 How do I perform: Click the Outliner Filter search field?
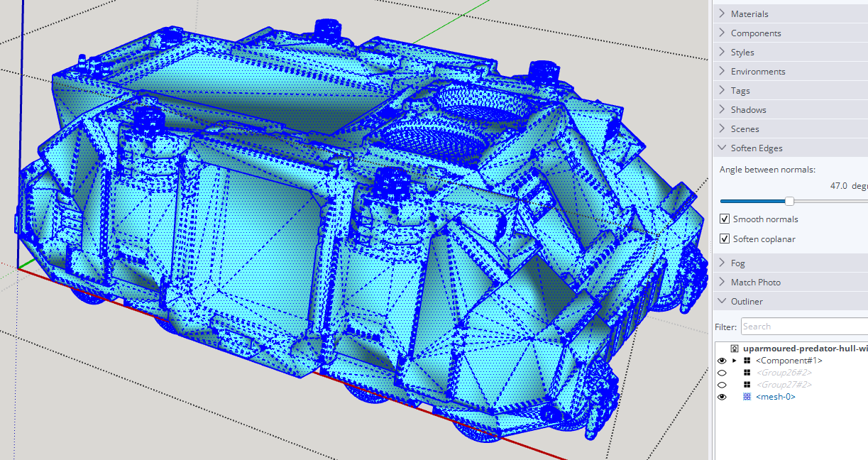803,327
